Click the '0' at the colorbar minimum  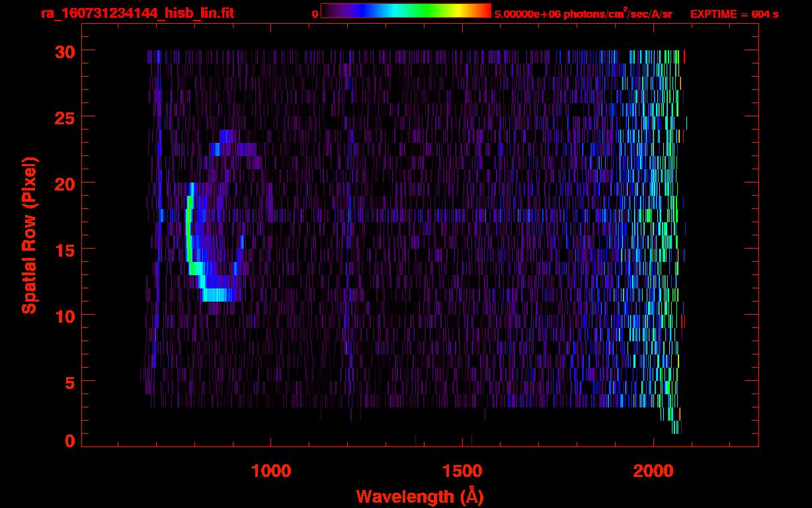tap(315, 14)
